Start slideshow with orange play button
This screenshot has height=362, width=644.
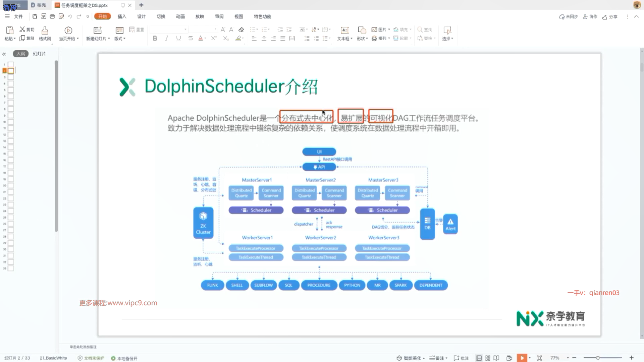pyautogui.click(x=522, y=358)
